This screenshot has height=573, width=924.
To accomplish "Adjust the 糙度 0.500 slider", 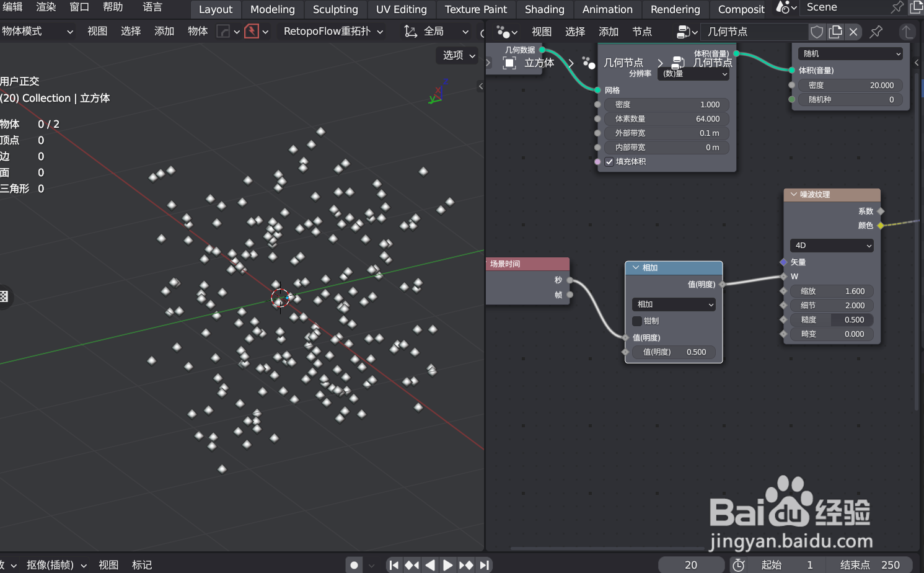I will coord(832,320).
